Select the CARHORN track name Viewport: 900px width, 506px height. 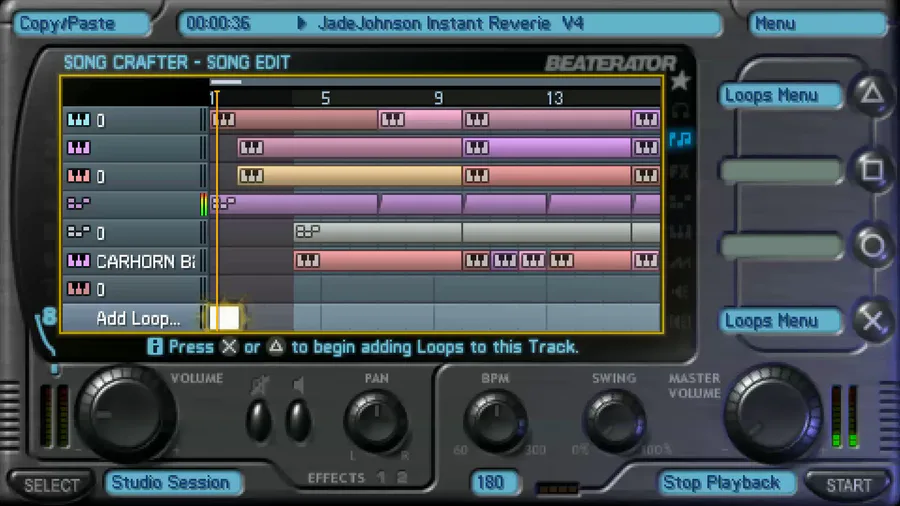145,262
